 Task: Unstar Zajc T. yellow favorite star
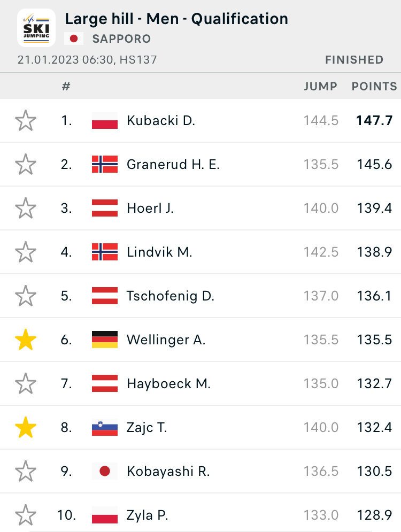26,428
